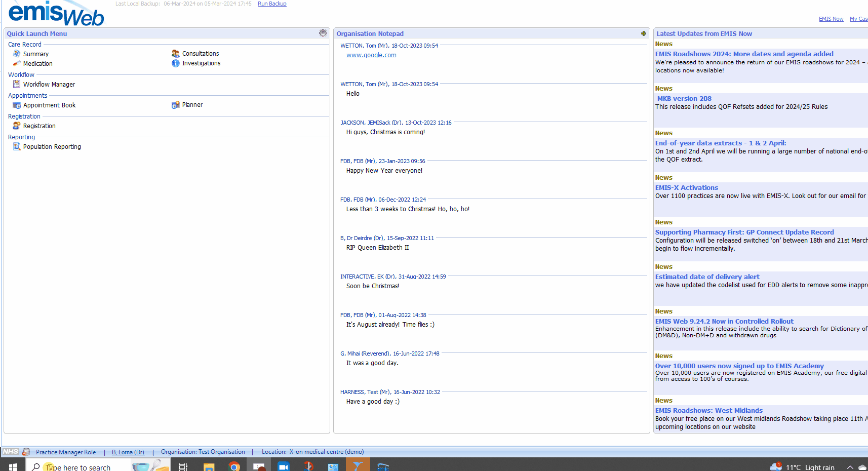Click the Consultations icon
This screenshot has width=868, height=471.
[x=176, y=54]
